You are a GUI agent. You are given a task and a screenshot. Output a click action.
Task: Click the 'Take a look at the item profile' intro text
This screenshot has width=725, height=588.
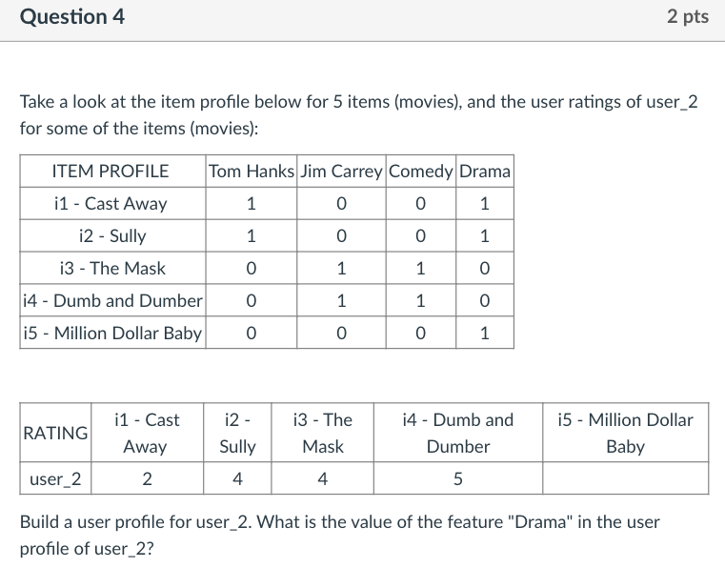(x=359, y=114)
